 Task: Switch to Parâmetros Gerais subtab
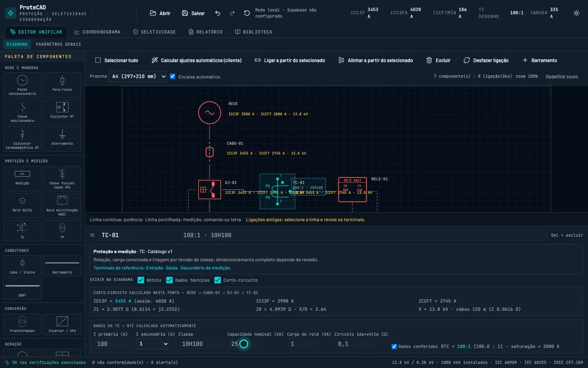pos(58,44)
